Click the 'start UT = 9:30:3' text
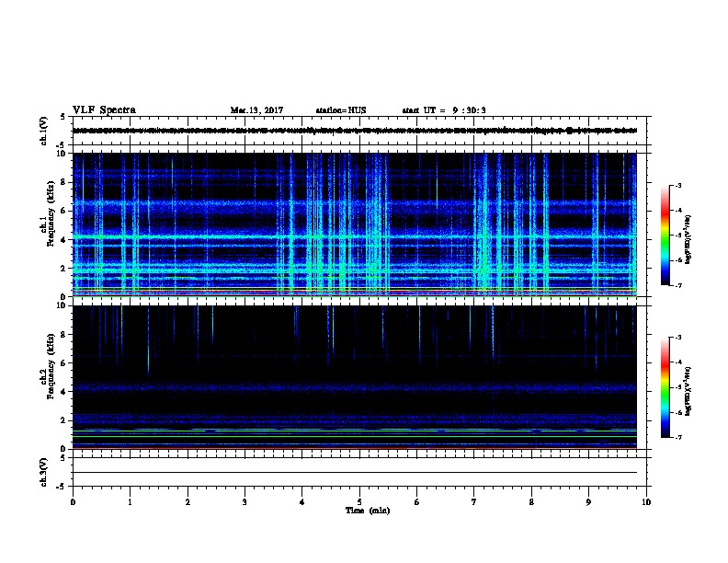 tap(444, 110)
